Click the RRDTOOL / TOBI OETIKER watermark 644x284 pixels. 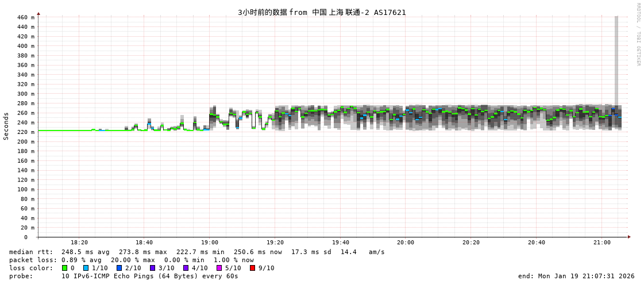638,34
